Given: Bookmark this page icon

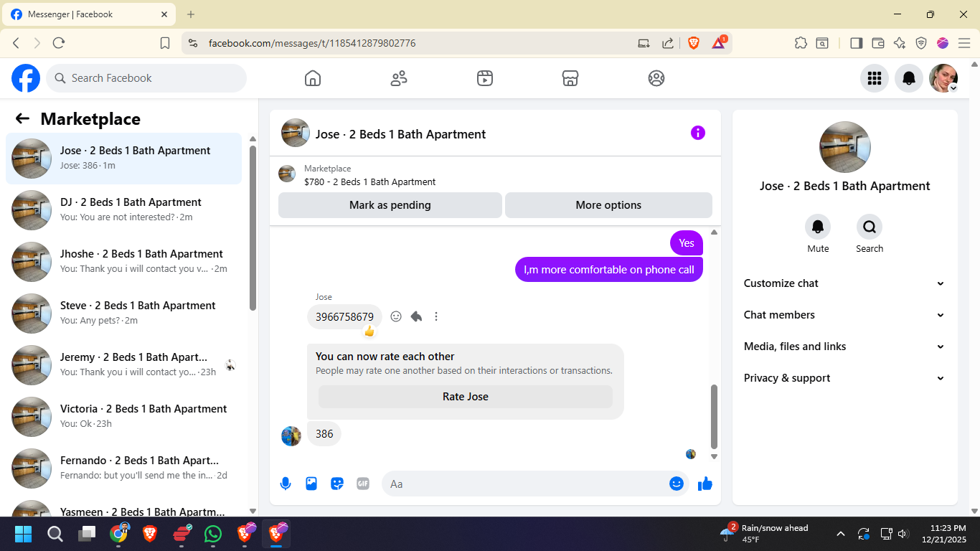Looking at the screenshot, I should (x=165, y=43).
